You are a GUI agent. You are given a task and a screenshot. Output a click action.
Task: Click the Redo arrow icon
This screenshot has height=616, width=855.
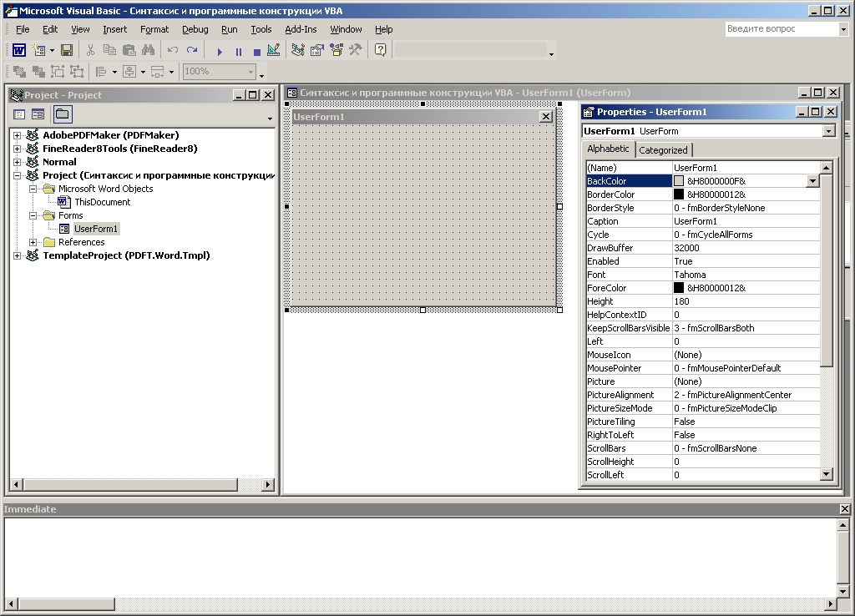point(192,51)
